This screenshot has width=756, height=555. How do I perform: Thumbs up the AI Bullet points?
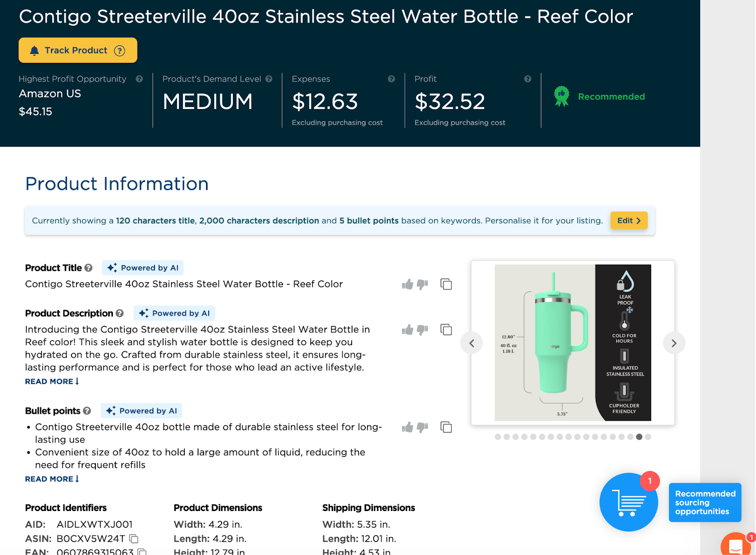[407, 427]
